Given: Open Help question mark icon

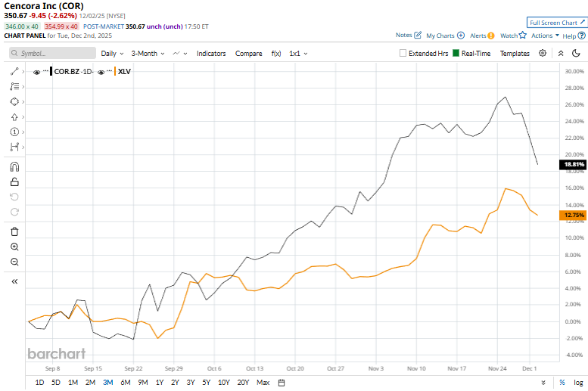Looking at the screenshot, I should pos(582,36).
